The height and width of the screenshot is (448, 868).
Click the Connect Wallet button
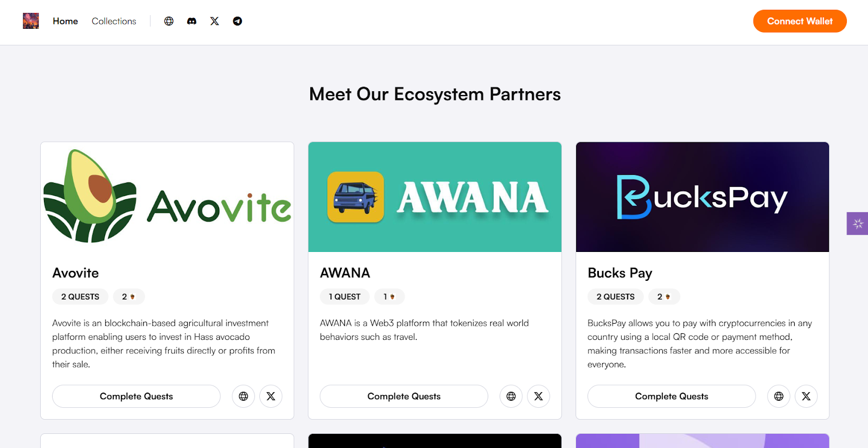(x=800, y=21)
